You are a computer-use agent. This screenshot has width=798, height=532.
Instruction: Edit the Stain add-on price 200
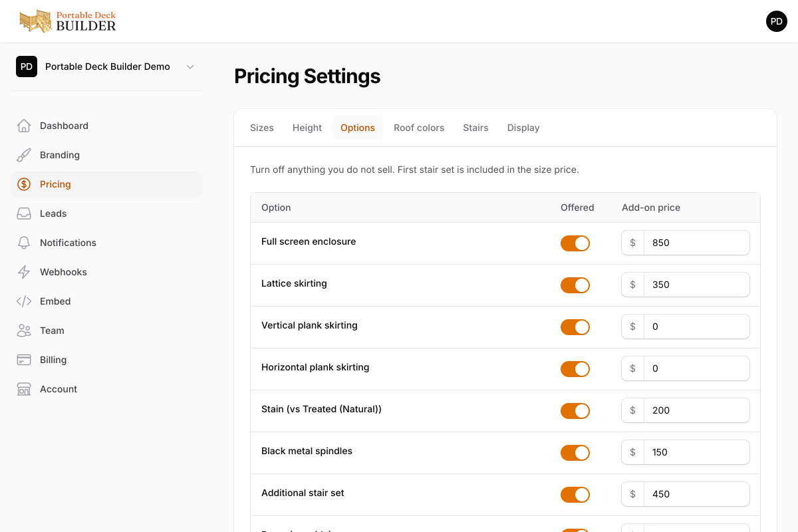tap(696, 410)
